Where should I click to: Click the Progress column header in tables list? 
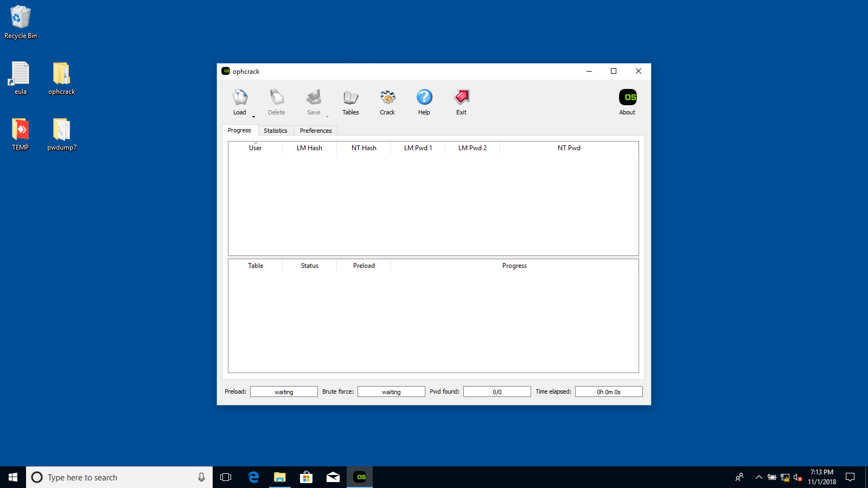coord(514,266)
